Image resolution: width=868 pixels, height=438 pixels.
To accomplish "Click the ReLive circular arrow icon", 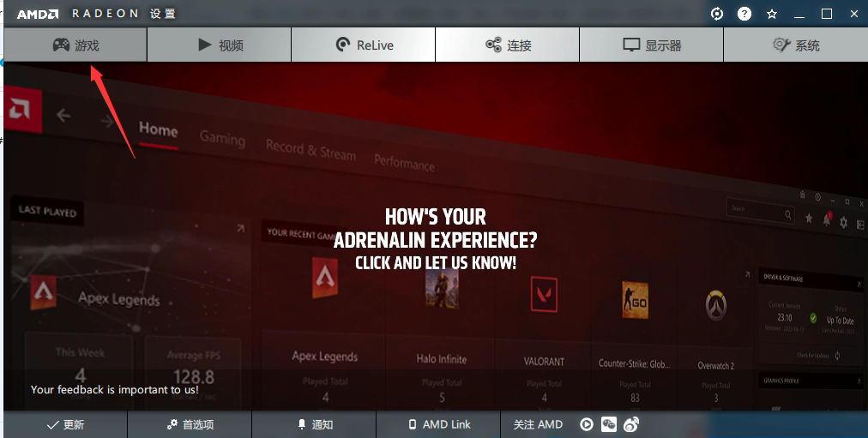I will [343, 45].
